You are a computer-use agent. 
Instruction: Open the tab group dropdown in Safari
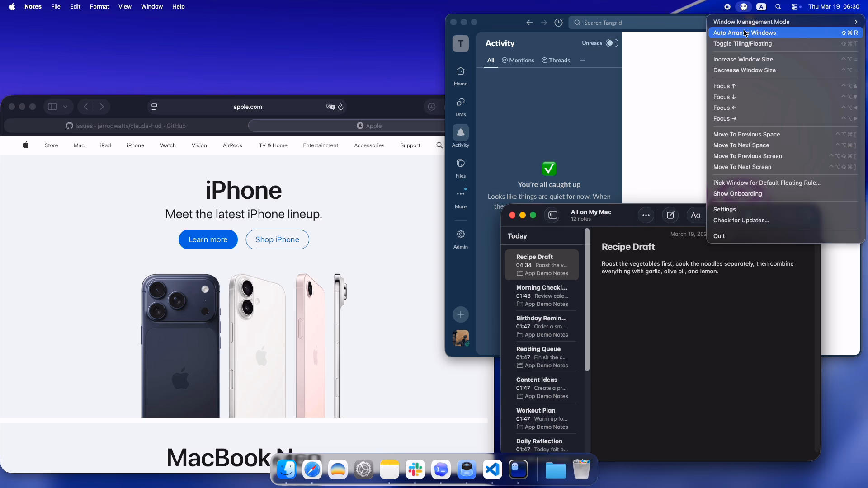click(65, 107)
